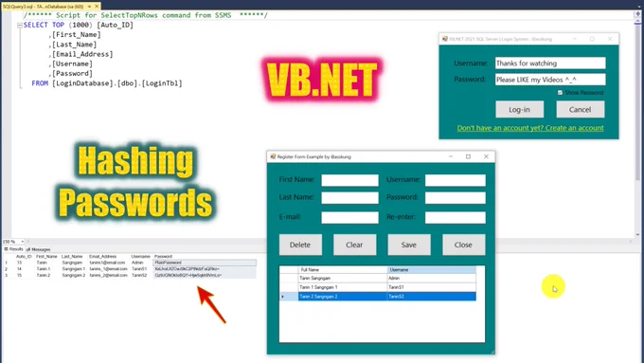Click the Email_Address column header
Viewport: 644px width, 363px height.
[102, 257]
